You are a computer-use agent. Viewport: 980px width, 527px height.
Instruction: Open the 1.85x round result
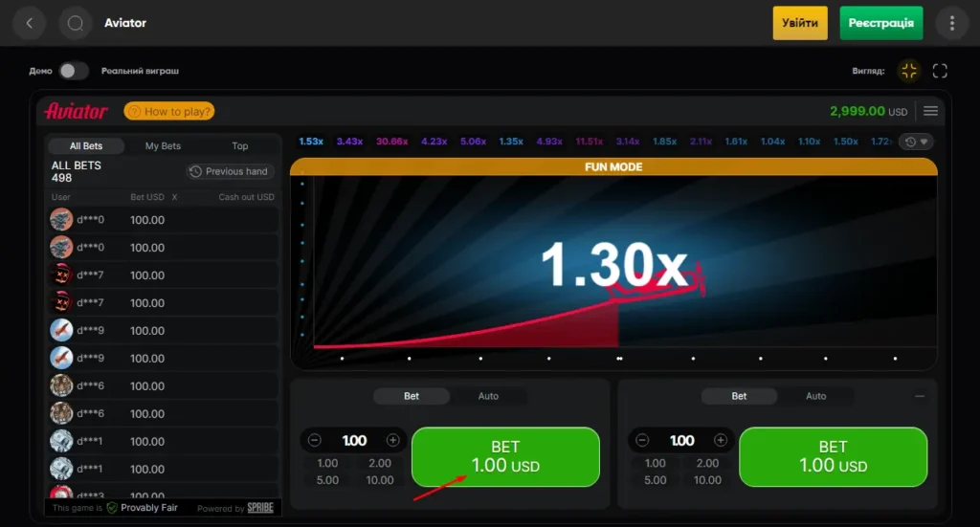664,142
